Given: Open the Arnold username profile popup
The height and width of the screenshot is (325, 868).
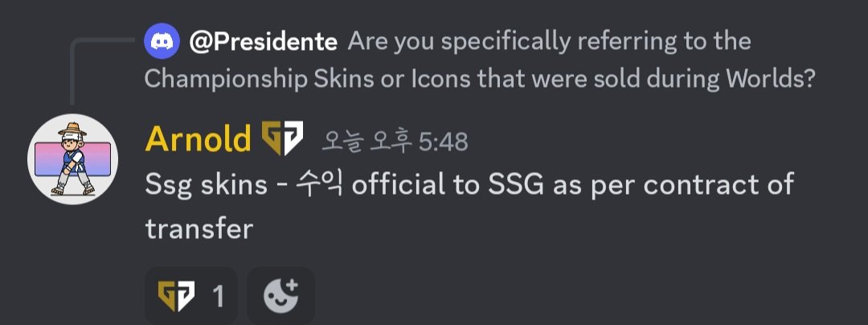Looking at the screenshot, I should [197, 140].
